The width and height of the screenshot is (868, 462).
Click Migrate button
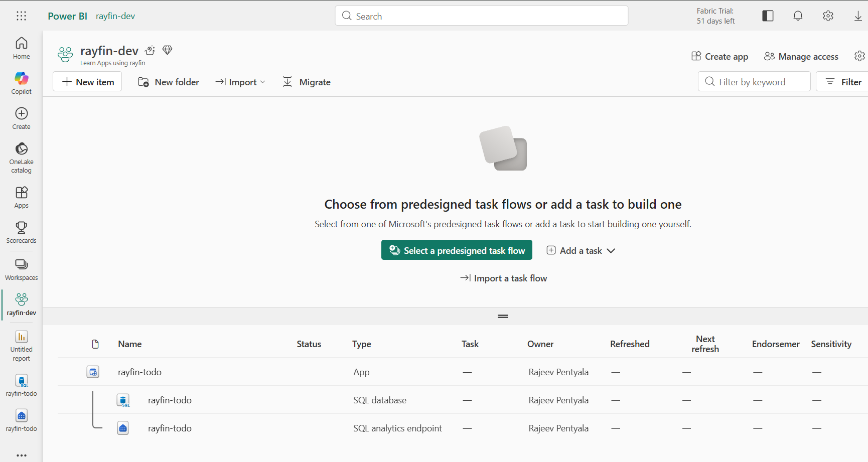pos(307,82)
